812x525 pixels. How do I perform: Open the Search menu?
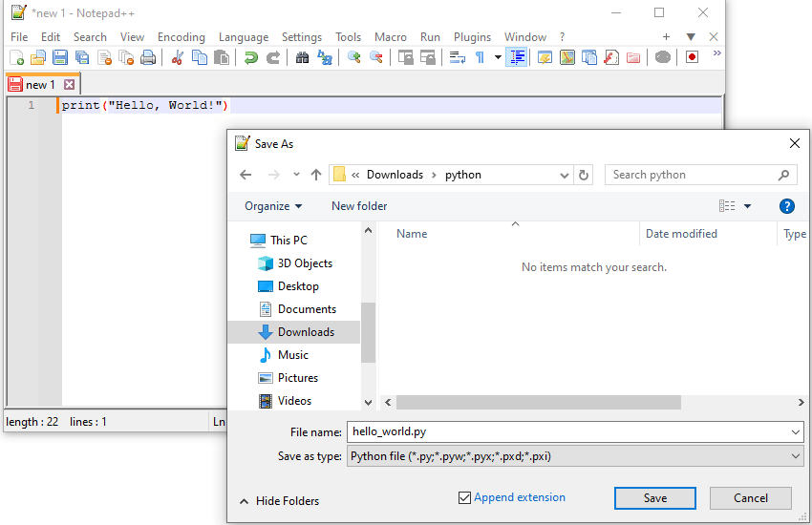pos(90,37)
